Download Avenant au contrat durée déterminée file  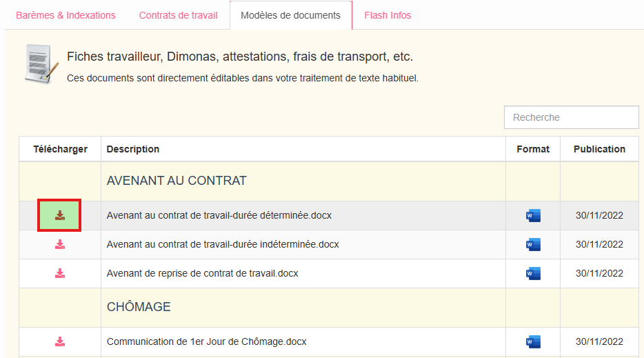click(60, 216)
